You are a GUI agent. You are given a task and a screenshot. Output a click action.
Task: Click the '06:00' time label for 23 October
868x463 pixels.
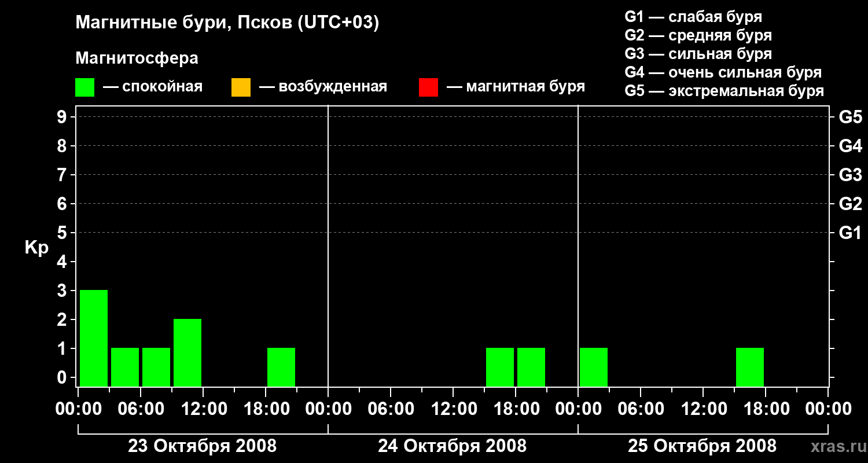(x=141, y=409)
